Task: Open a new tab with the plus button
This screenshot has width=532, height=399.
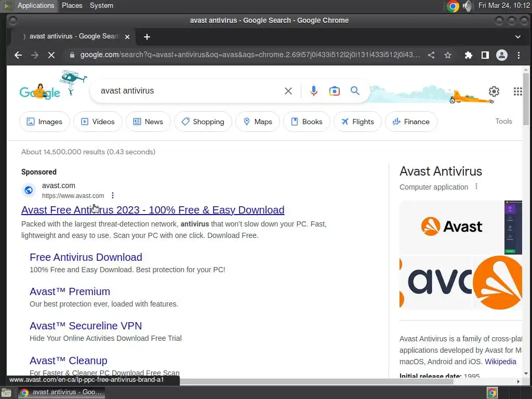Action: 147,37
